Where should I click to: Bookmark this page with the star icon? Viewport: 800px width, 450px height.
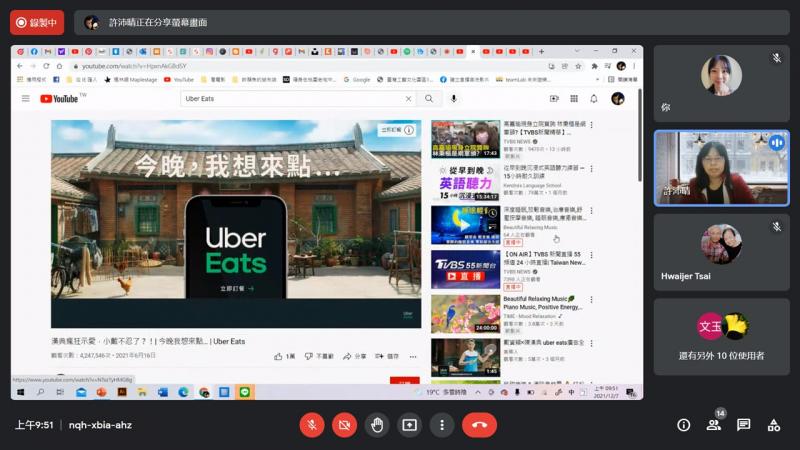578,66
